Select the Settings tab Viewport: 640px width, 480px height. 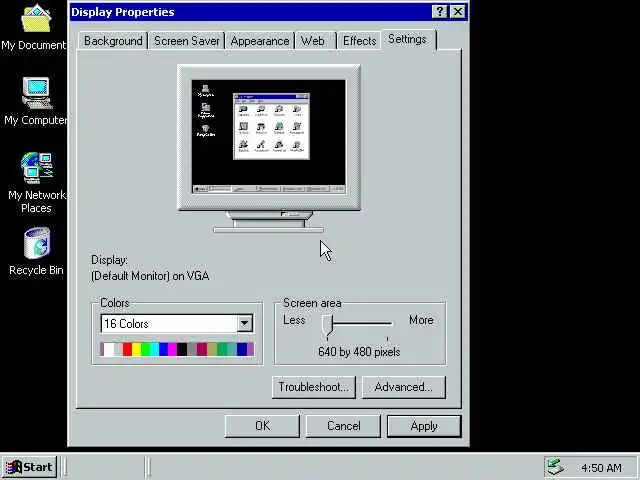pyautogui.click(x=409, y=39)
